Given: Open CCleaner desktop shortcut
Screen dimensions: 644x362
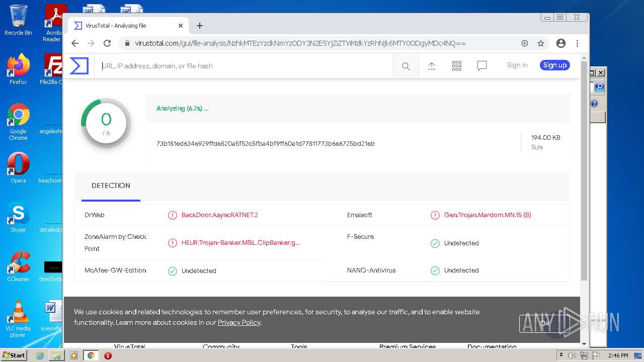Looking at the screenshot, I should [x=18, y=266].
